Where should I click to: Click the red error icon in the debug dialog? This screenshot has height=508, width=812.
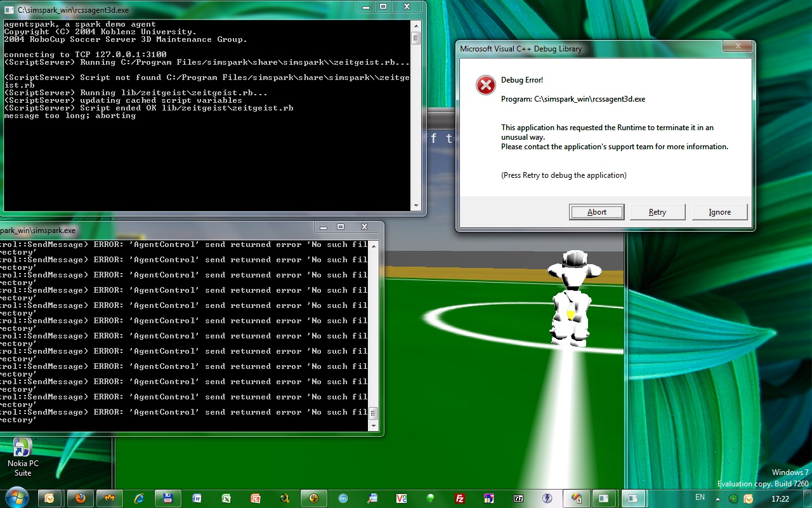click(x=486, y=85)
